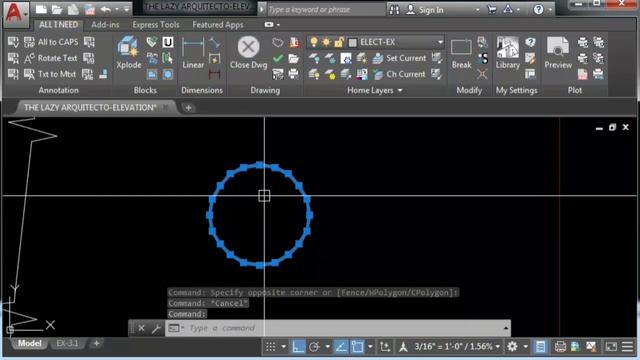Open object snap settings dropdown

click(x=370, y=347)
